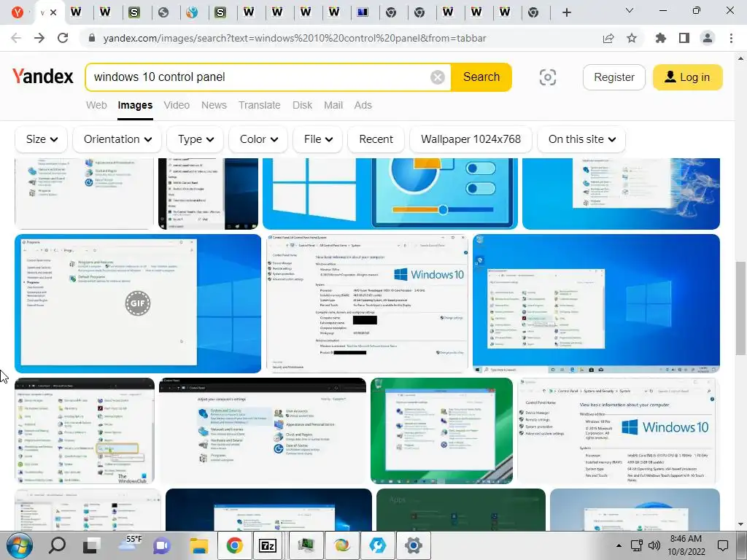
Task: Go forward with the browser forward arrow
Action: pyautogui.click(x=39, y=38)
